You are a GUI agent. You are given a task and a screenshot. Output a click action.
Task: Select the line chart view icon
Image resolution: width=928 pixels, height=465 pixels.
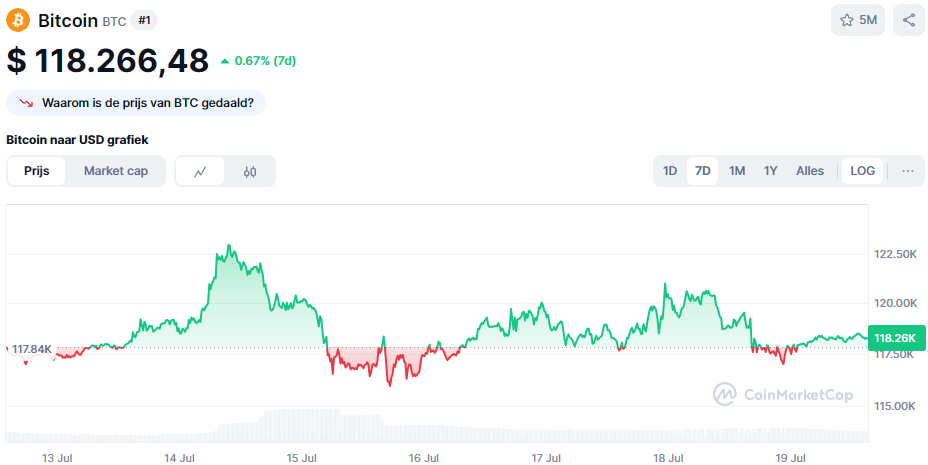[200, 172]
